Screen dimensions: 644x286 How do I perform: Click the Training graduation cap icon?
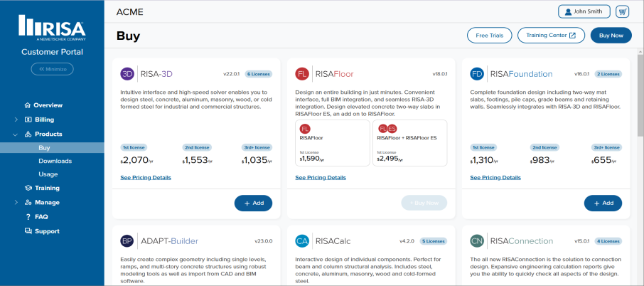(28, 188)
